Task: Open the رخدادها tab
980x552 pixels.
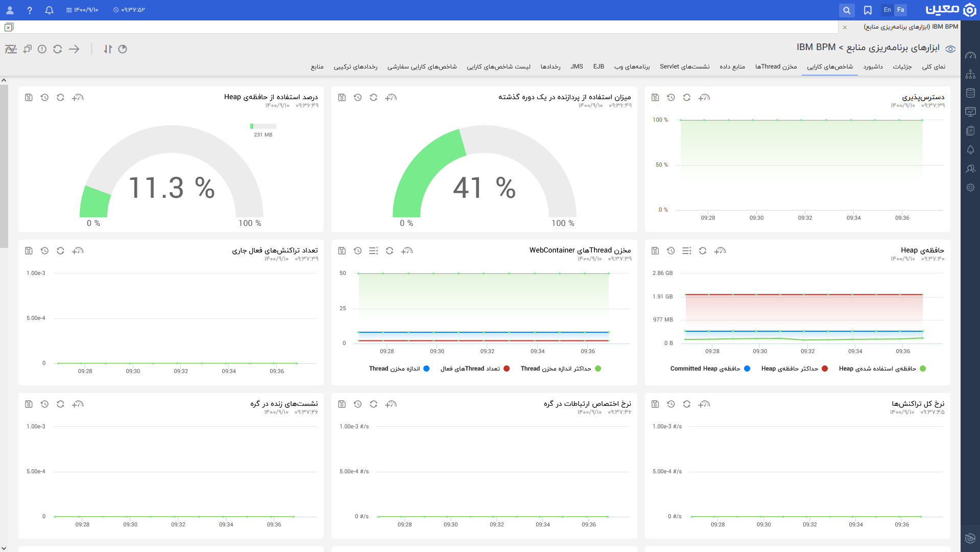Action: click(x=551, y=66)
